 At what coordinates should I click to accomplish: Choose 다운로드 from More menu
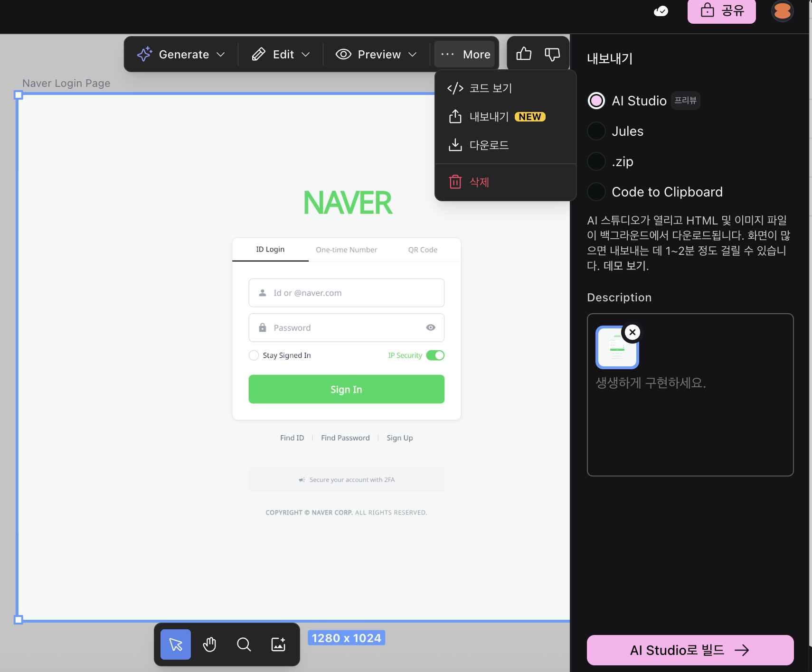pos(506,145)
